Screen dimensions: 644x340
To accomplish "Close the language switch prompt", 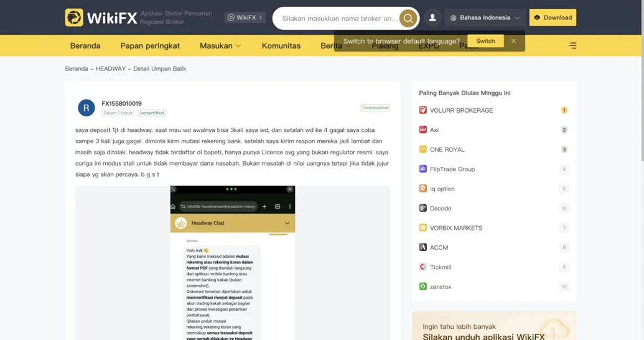I will coord(513,41).
